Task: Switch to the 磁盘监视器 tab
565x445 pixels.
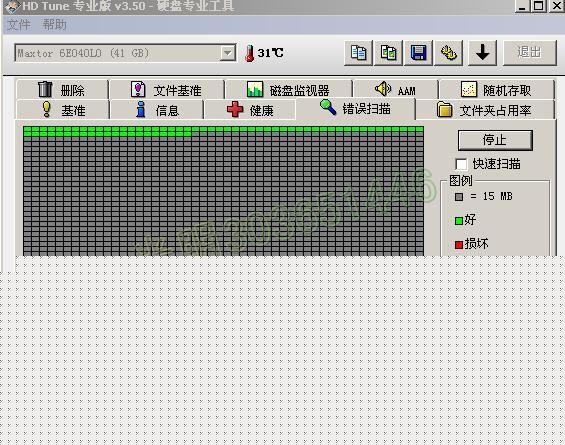Action: click(x=288, y=90)
